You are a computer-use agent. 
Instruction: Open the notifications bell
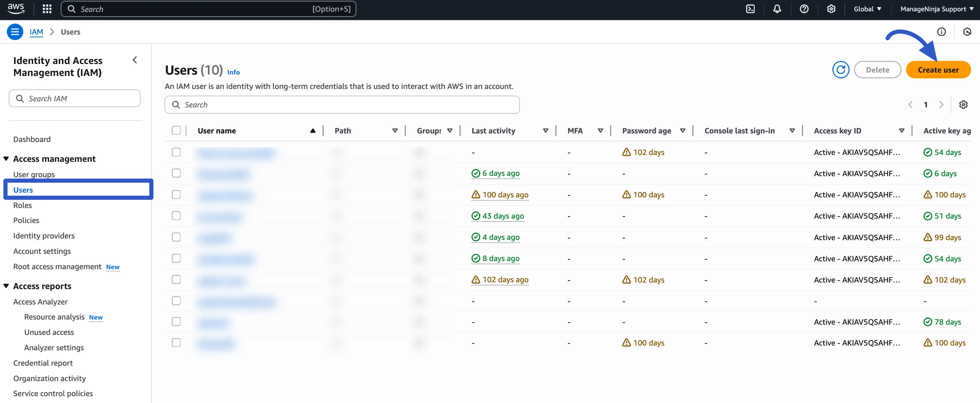click(777, 9)
